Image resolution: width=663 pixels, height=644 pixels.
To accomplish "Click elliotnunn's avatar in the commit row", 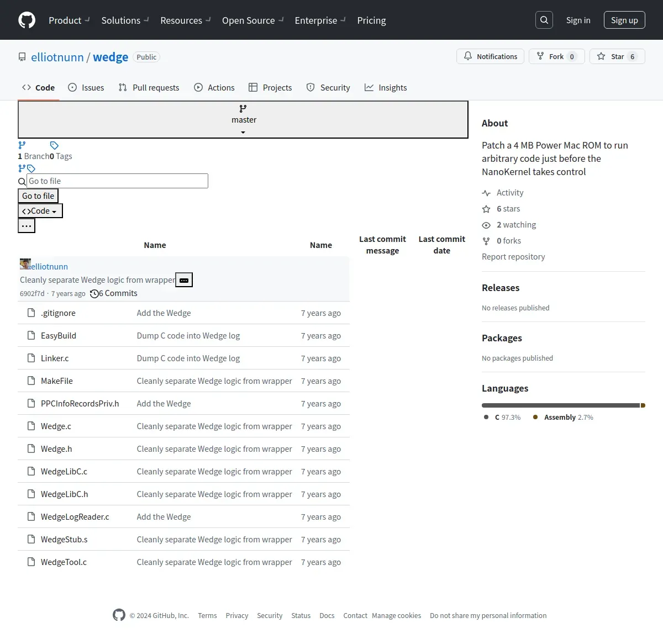I will (25, 264).
